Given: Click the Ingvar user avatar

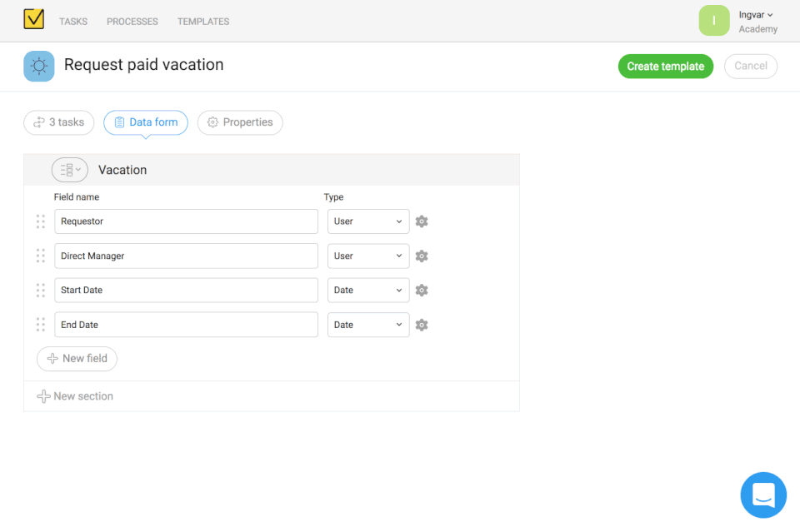Looking at the screenshot, I should coord(714,21).
